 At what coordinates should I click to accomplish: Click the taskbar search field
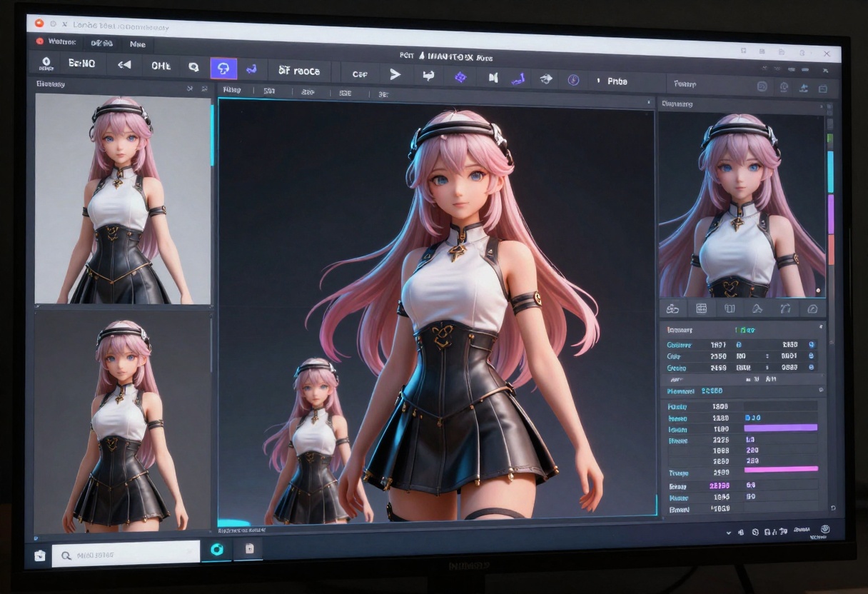point(126,553)
